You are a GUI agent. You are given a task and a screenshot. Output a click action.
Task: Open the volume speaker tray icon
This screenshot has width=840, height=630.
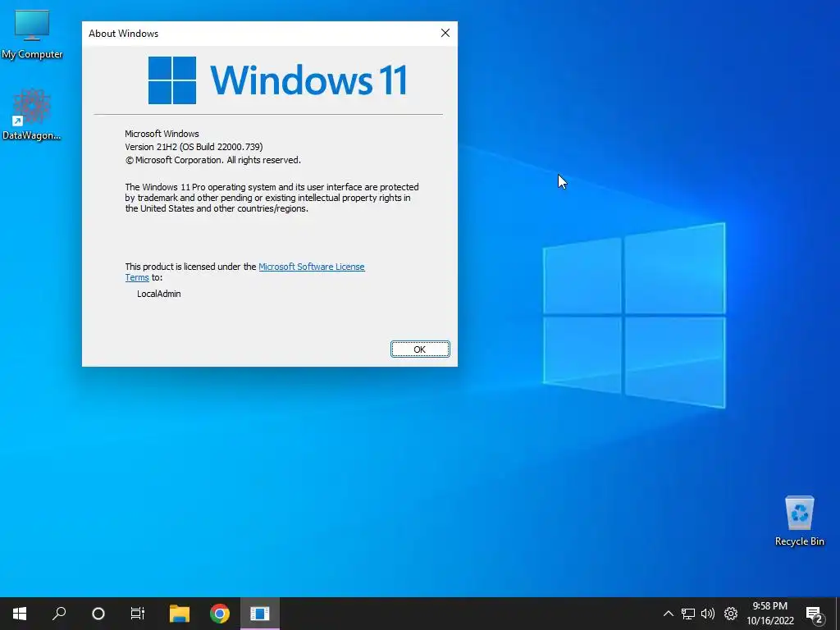coord(708,614)
